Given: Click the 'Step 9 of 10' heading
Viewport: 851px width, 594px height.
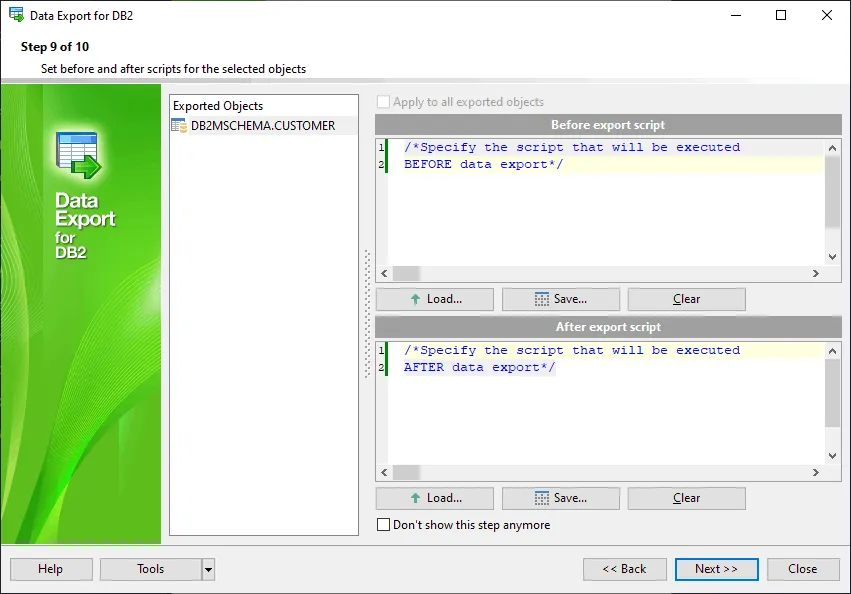Looking at the screenshot, I should [55, 47].
